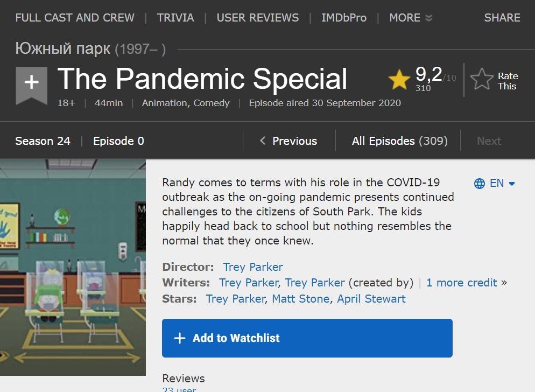This screenshot has height=392, width=535.
Task: Click the Rate This star outline
Action: click(x=482, y=80)
